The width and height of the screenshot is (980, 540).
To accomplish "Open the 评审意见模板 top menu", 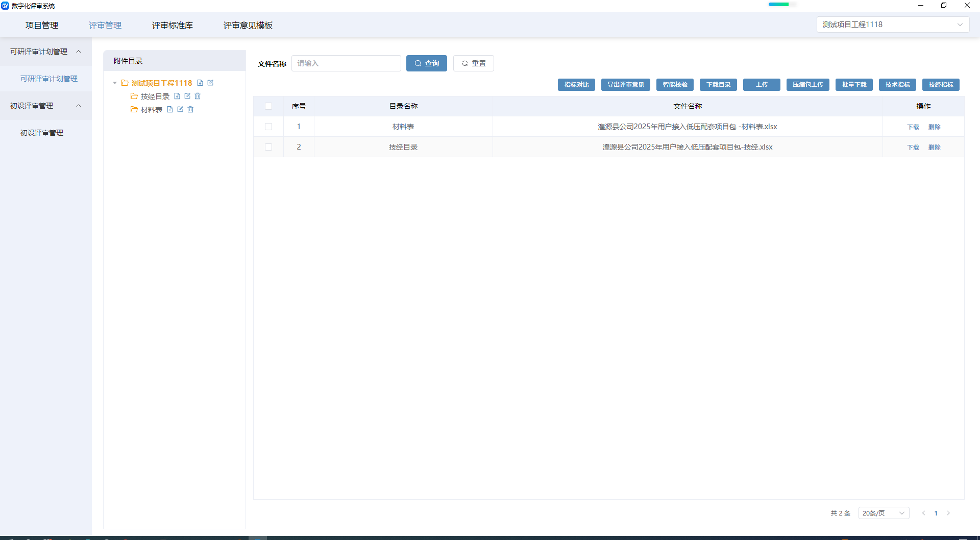I will pyautogui.click(x=248, y=25).
